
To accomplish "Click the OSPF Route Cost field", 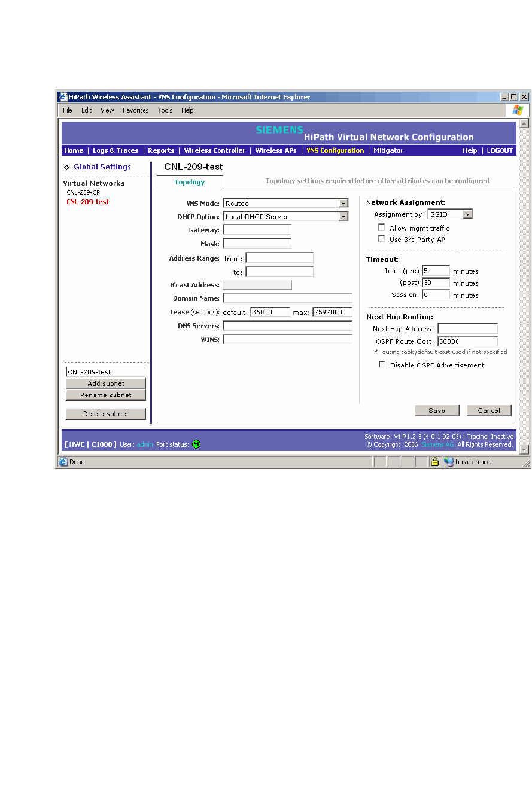I will click(467, 341).
